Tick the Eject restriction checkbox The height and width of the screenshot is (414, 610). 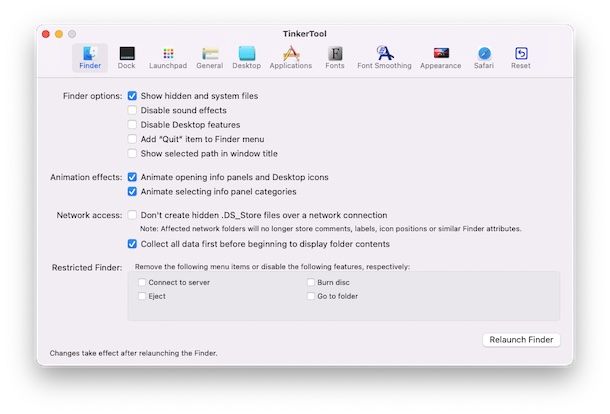[x=142, y=296]
